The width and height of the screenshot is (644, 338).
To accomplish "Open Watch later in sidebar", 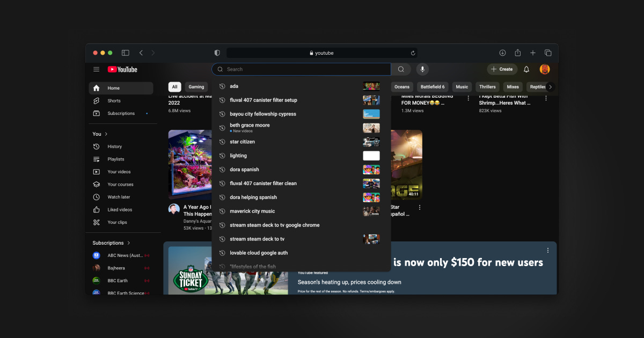I will pyautogui.click(x=121, y=197).
